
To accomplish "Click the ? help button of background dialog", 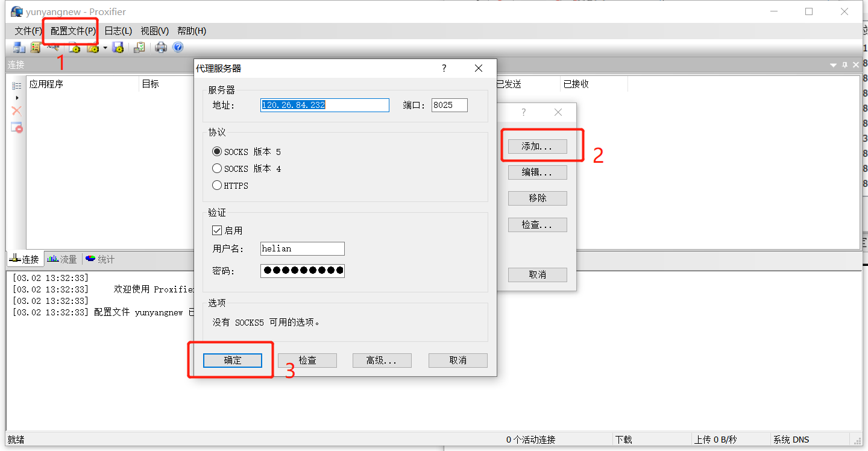I will pos(524,112).
